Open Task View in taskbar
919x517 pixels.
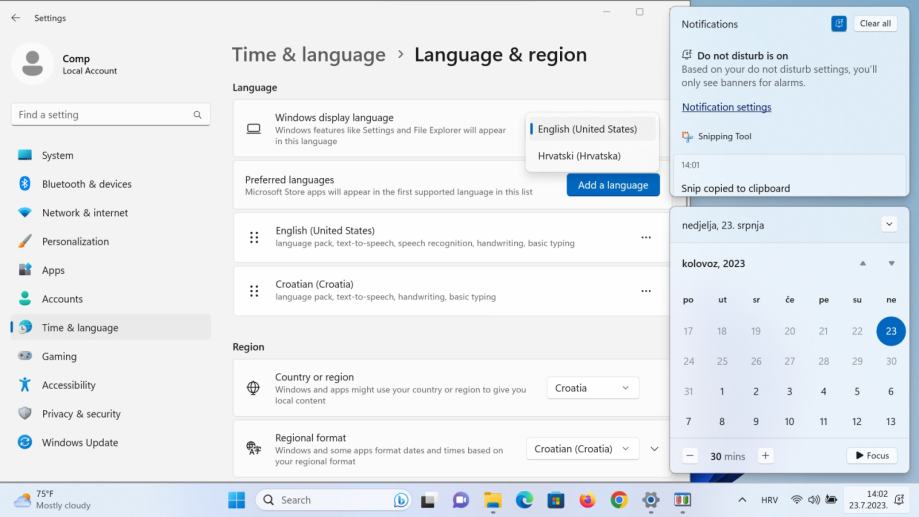[x=428, y=500]
